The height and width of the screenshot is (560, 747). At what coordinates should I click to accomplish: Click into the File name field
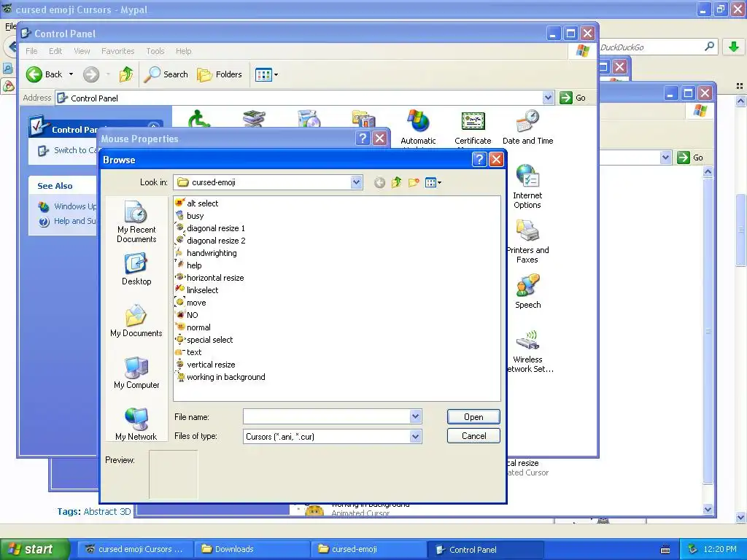(326, 416)
